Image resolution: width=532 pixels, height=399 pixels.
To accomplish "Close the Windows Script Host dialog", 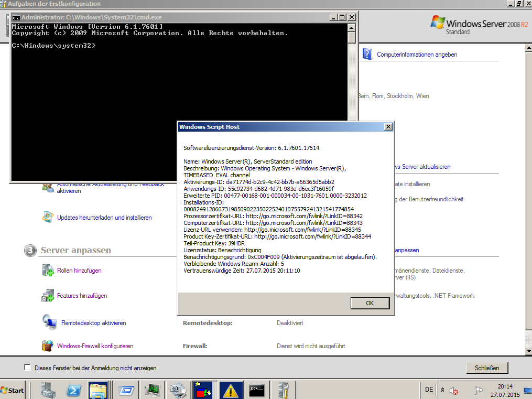I will [388, 127].
